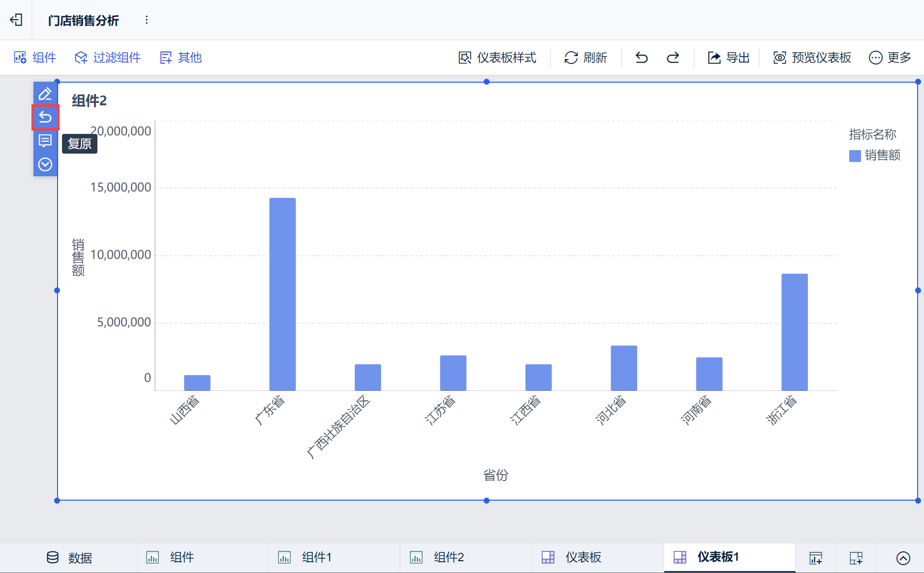
Task: Click the 省份 x-axis title
Action: point(496,475)
